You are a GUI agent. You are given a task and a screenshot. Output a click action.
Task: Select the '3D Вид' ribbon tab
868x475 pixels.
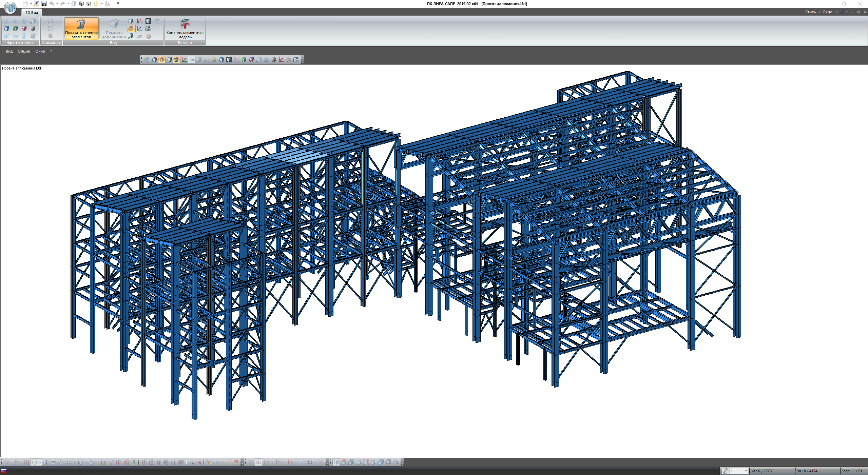[32, 13]
